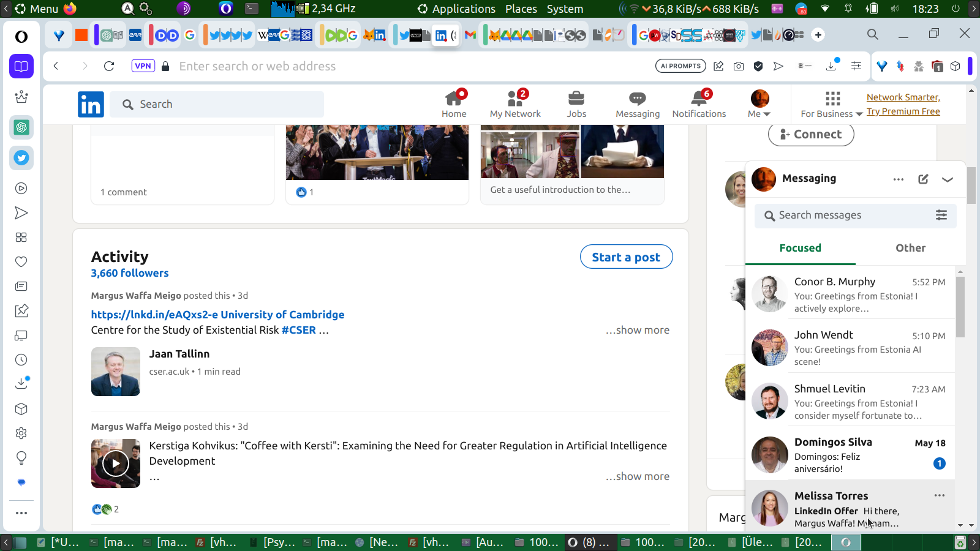Open Messaging header three-dot options
Viewport: 980px width, 551px height.
[899, 179]
